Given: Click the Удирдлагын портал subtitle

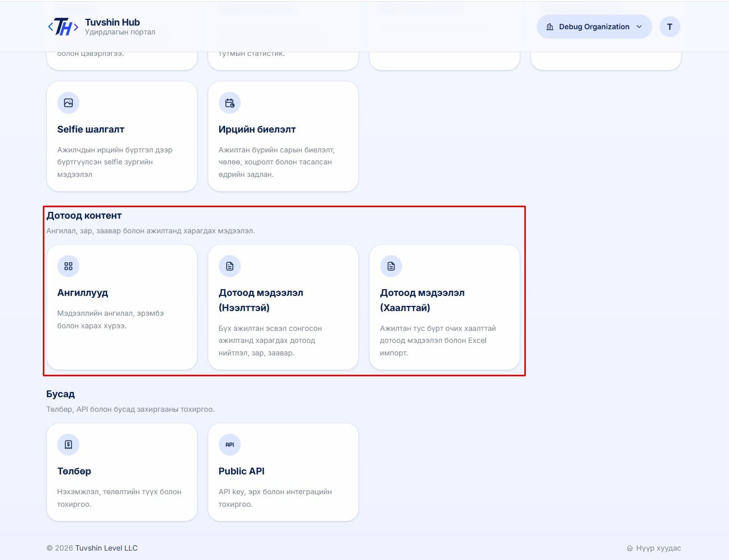Looking at the screenshot, I should (x=120, y=32).
